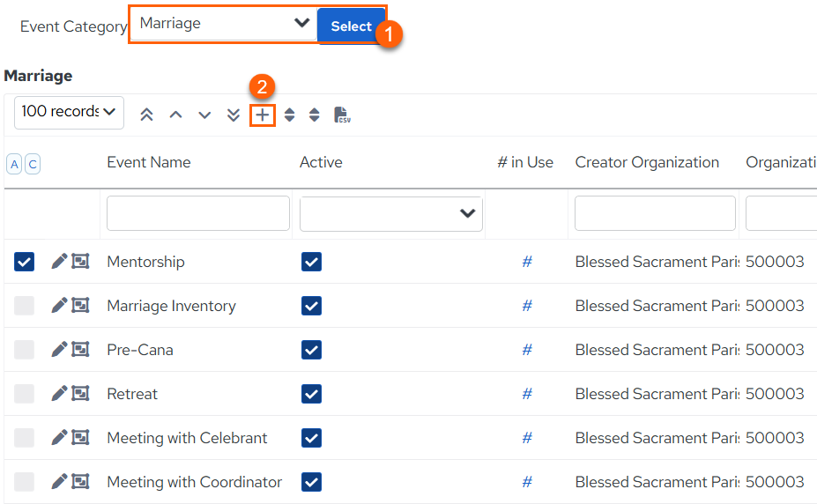Edit Retreat with pencil icon
Viewport: 817px width, 504px height.
tap(59, 393)
